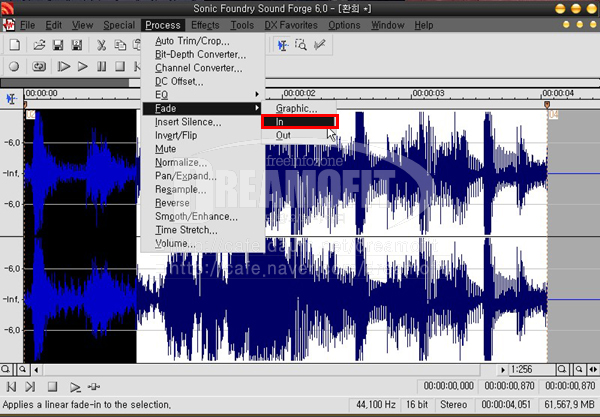Choose Time Stretch menu item
Viewport: 600px width, 417px height.
pyautogui.click(x=203, y=230)
